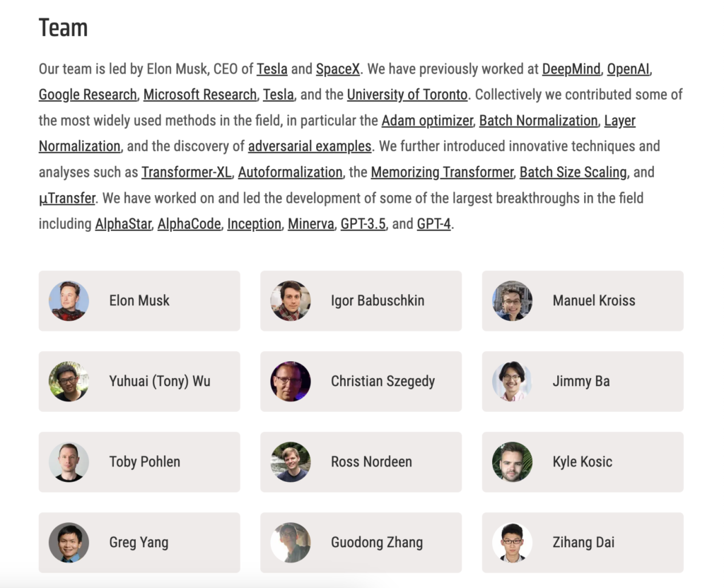Open the Adam optimizer link
Viewport: 724px width, 588px height.
(427, 121)
